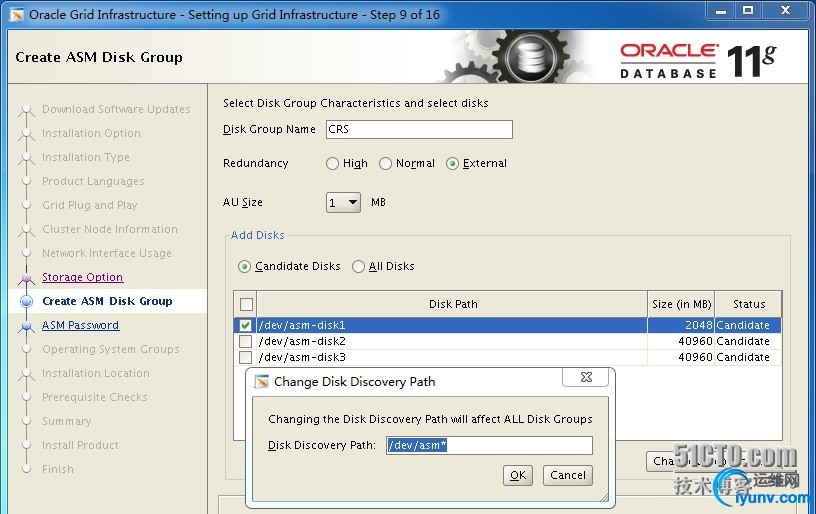Click the Change Disk Discovery Path dialog icon
This screenshot has width=816, height=514.
pos(262,382)
